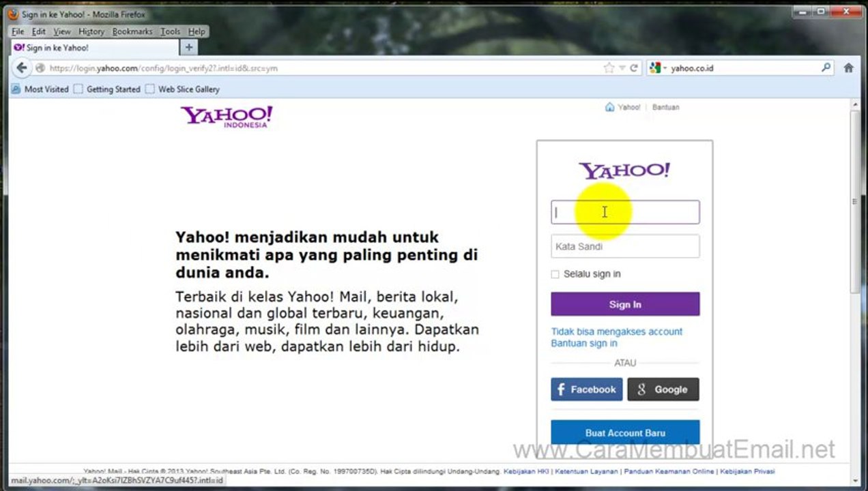Open the Tools menu

pyautogui.click(x=171, y=31)
